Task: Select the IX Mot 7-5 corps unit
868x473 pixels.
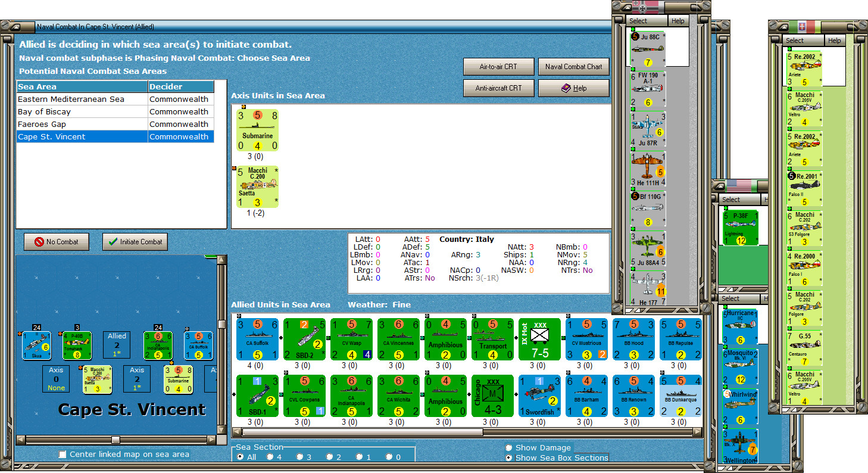Action: coord(539,338)
